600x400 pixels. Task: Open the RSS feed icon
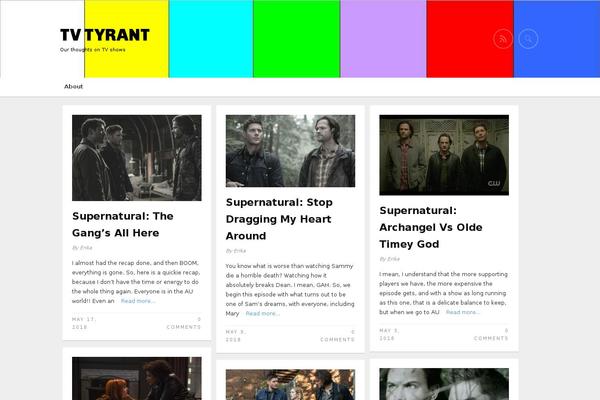click(503, 39)
